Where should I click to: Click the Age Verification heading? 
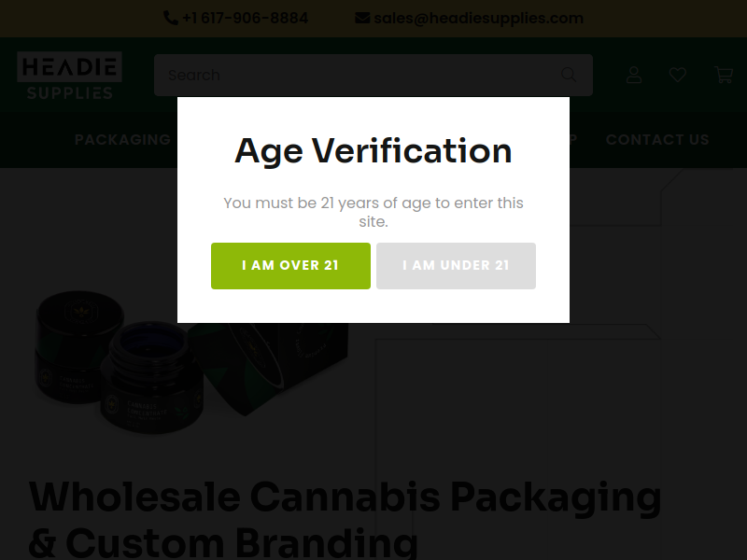point(373,151)
